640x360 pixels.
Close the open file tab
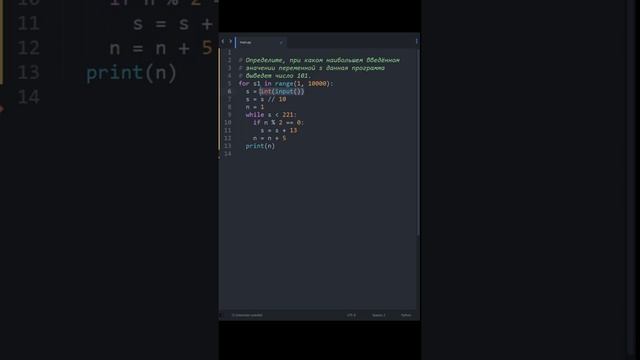[x=281, y=42]
